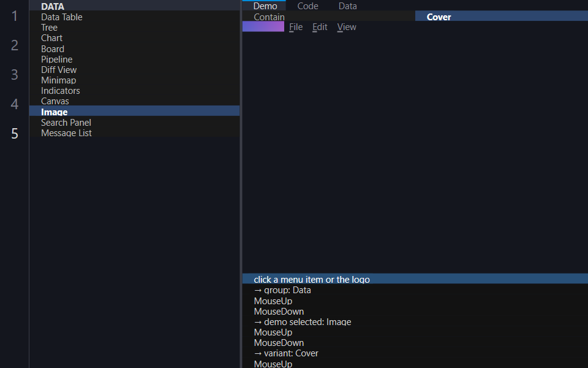Go to group number 2 in sidebar

pyautogui.click(x=15, y=45)
